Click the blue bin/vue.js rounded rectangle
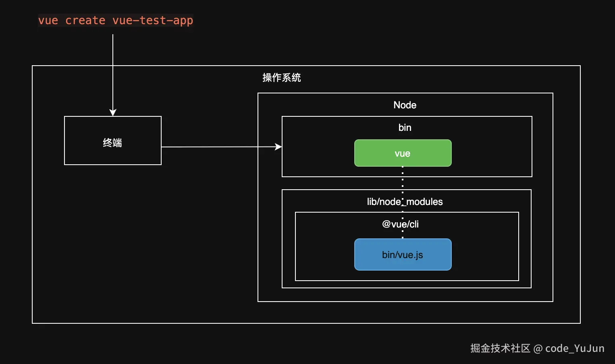The height and width of the screenshot is (364, 615). (403, 254)
